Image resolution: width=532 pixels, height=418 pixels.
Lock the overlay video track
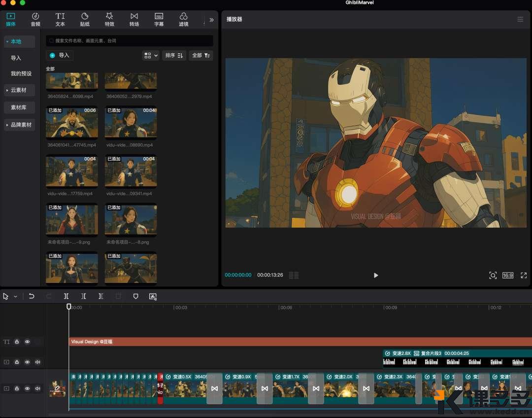click(17, 362)
